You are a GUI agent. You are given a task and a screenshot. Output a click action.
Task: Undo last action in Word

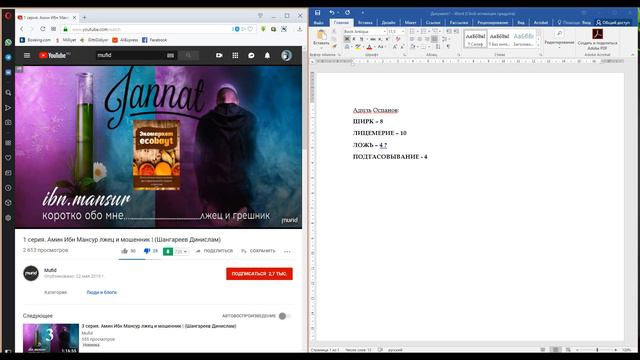pyautogui.click(x=332, y=13)
